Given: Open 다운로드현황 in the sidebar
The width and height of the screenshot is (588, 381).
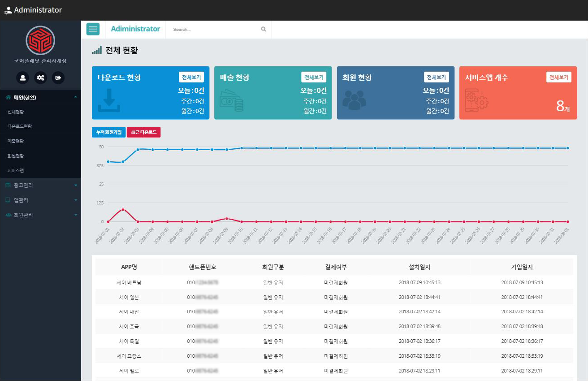Looking at the screenshot, I should [20, 126].
